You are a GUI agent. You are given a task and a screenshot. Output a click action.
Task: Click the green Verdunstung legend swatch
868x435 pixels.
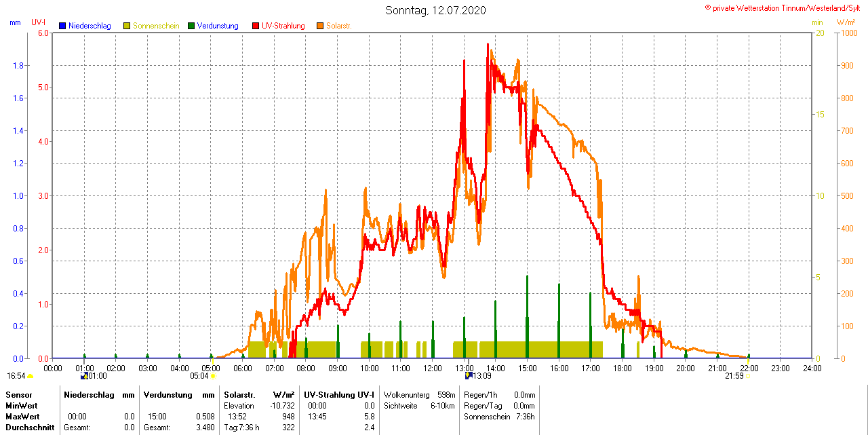[x=191, y=26]
